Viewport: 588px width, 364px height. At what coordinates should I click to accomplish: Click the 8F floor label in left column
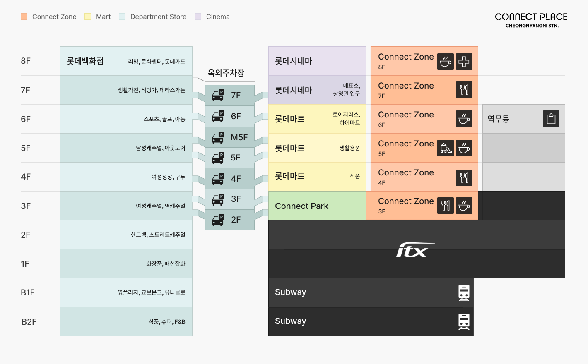pyautogui.click(x=26, y=61)
